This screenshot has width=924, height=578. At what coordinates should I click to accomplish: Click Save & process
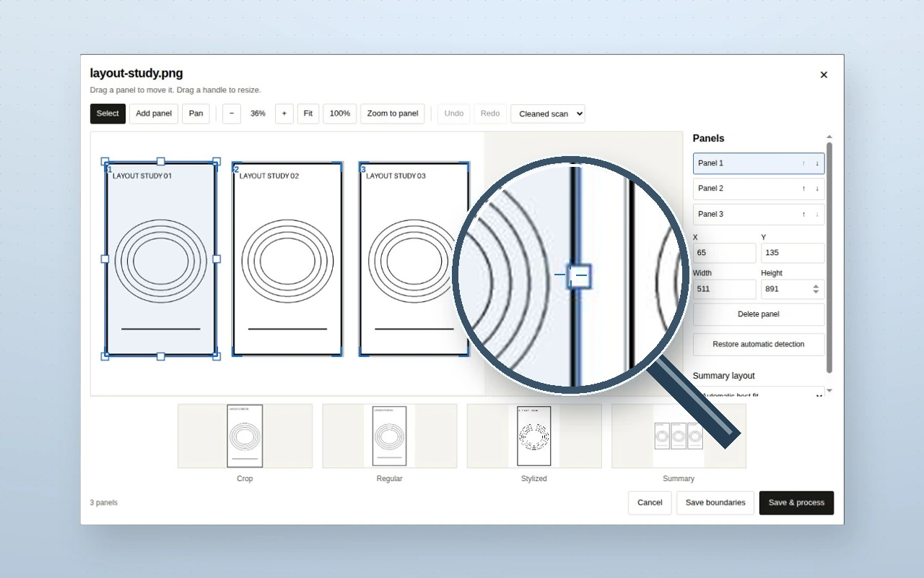[796, 503]
